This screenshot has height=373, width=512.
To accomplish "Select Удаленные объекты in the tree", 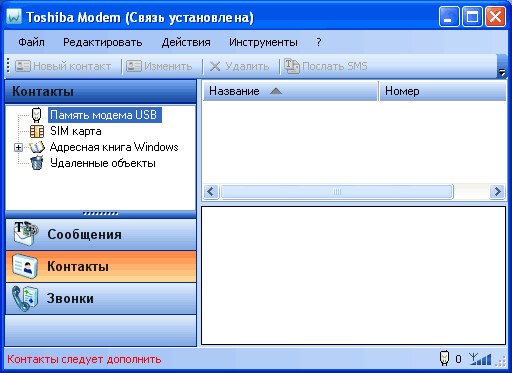I will click(x=103, y=163).
